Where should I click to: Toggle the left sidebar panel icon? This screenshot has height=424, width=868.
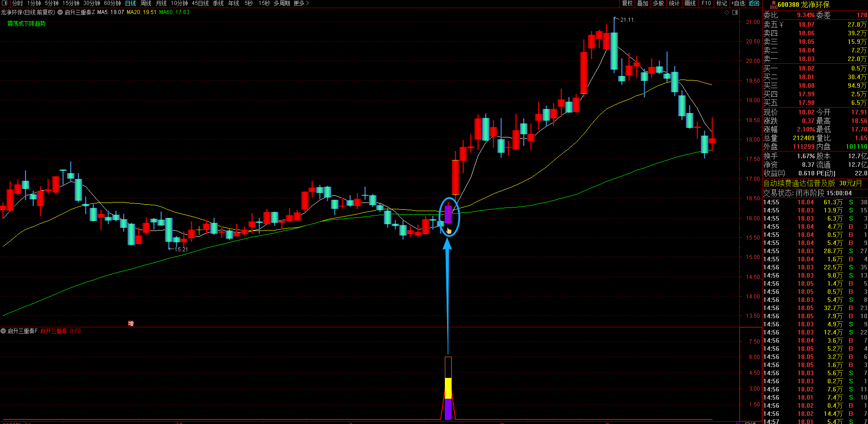5,3
